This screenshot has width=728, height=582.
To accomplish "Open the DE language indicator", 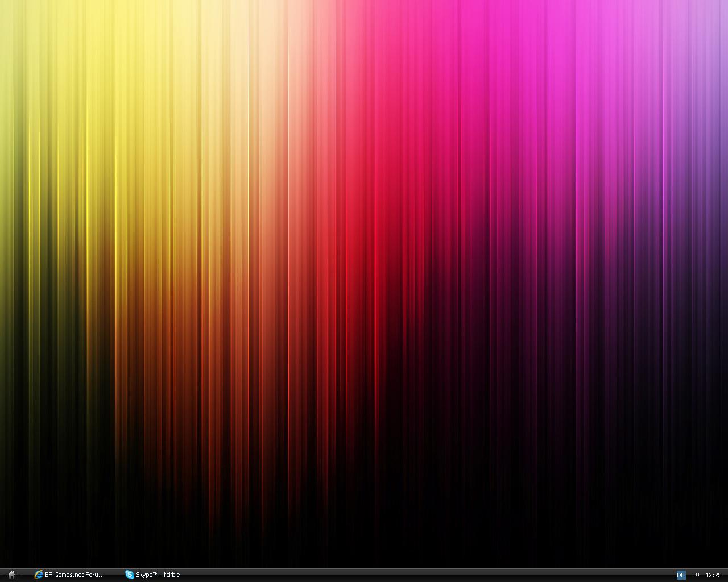I will (681, 575).
